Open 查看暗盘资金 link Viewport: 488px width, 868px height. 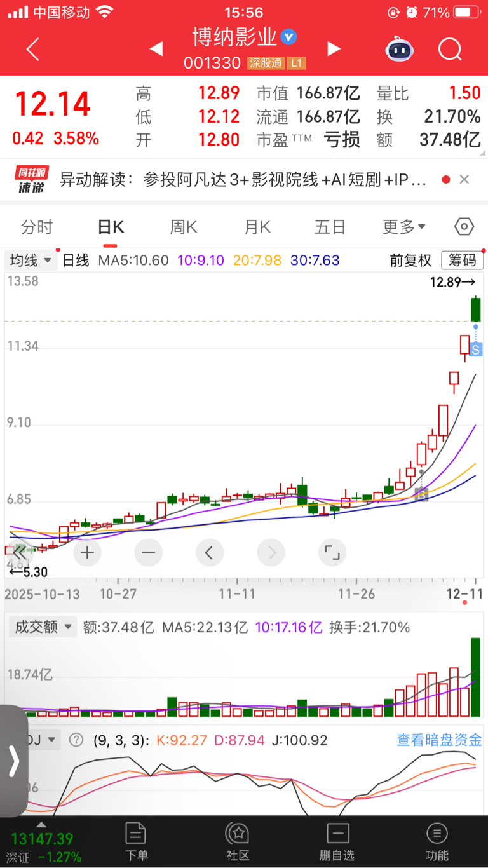[439, 740]
